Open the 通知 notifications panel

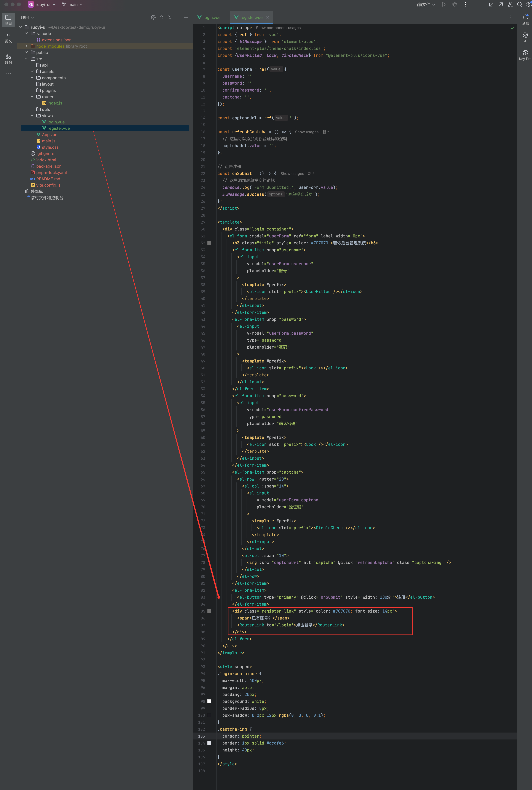pyautogui.click(x=525, y=20)
